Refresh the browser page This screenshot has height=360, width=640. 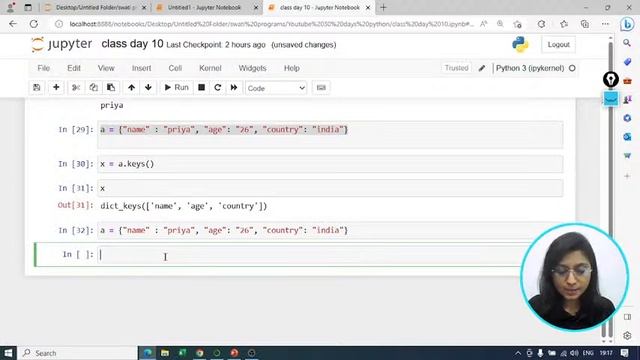(x=34, y=24)
